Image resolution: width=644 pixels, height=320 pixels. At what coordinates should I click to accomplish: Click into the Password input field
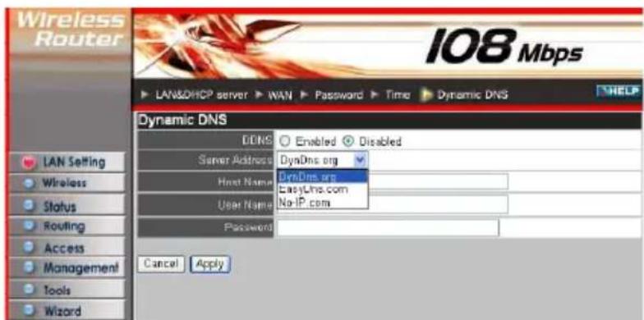(x=388, y=228)
